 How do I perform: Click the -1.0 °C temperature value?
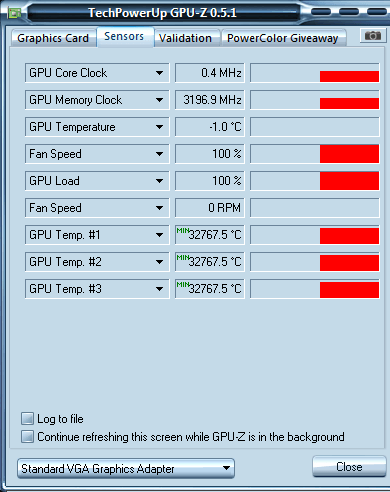point(210,127)
